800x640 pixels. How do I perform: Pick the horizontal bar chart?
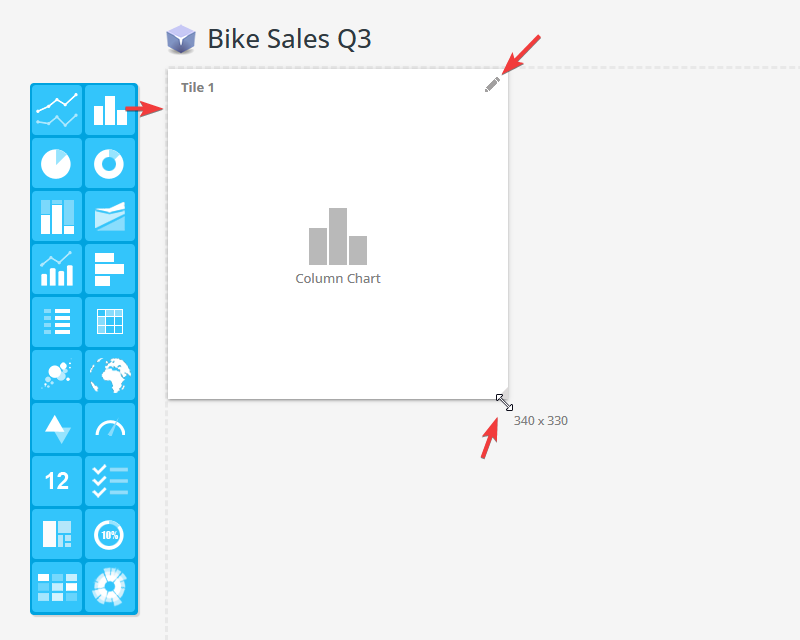110,269
